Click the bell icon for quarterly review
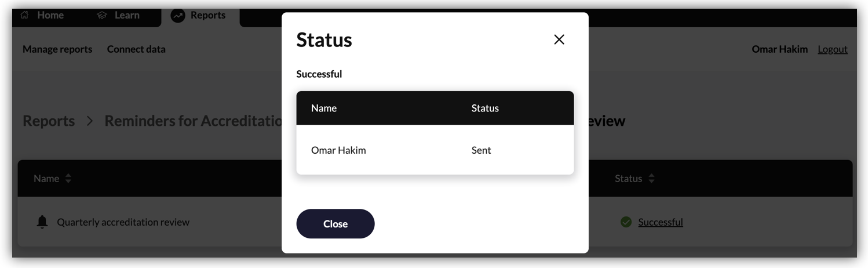 [x=42, y=222]
